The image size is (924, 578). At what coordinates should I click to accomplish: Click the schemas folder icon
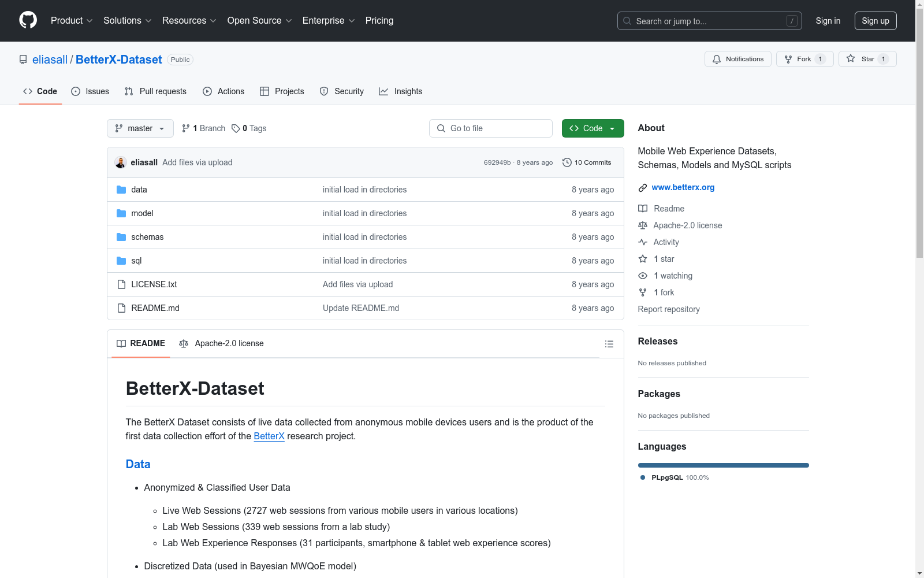click(121, 237)
